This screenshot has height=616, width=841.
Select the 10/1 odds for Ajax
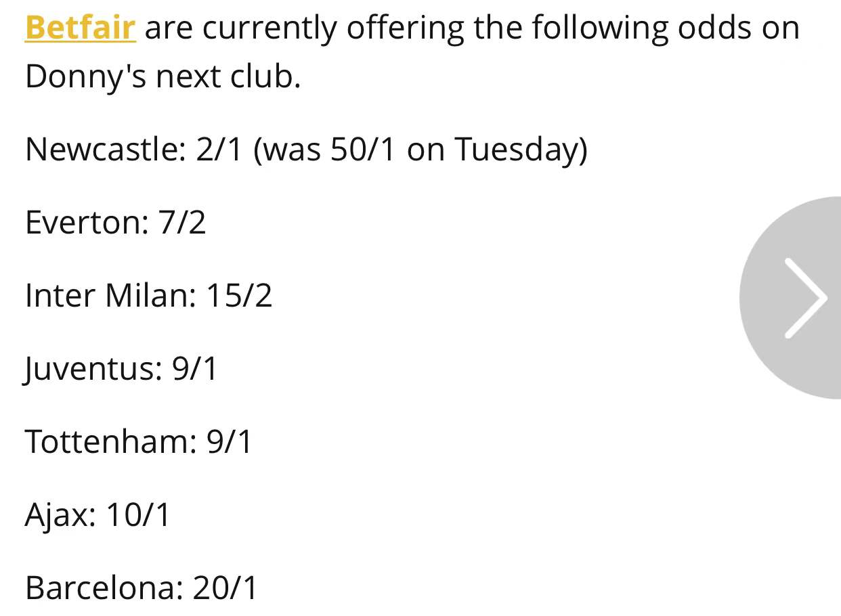139,516
